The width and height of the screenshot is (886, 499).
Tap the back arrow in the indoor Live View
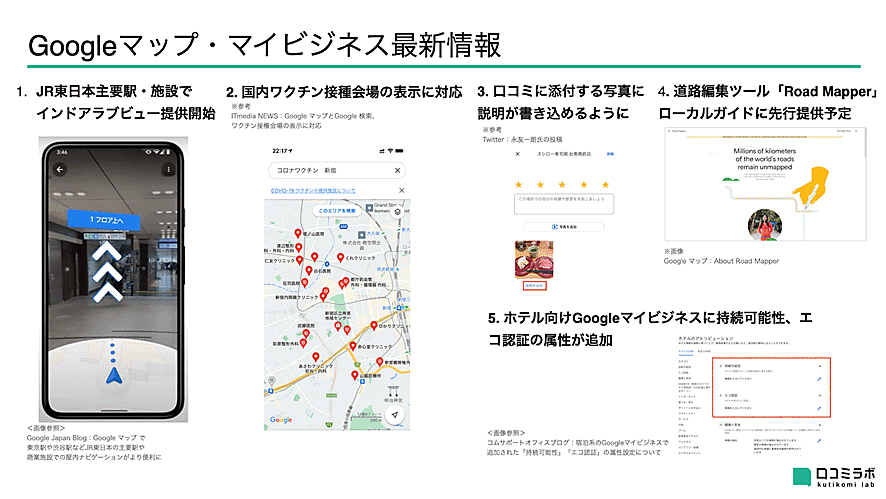point(60,170)
